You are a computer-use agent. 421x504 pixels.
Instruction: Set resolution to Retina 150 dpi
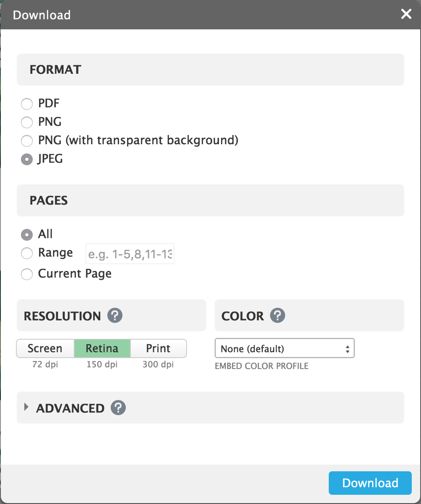click(x=102, y=348)
